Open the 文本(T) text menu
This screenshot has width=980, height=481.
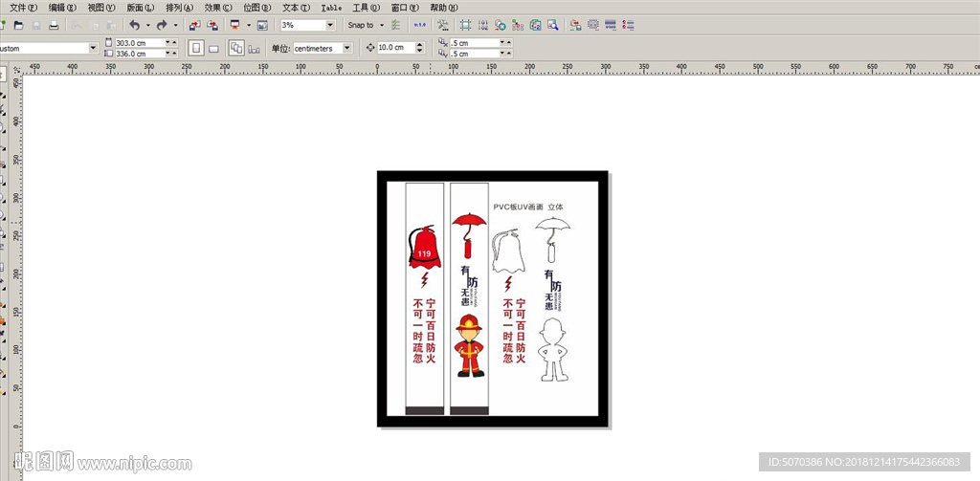tap(295, 7)
